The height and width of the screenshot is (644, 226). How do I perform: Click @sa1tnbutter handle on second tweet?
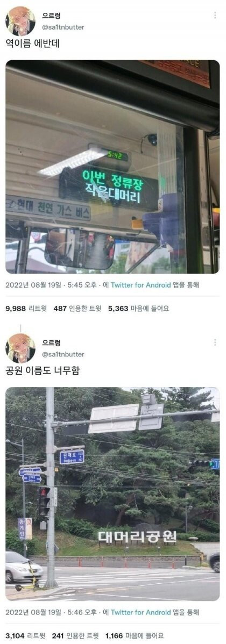click(x=63, y=354)
